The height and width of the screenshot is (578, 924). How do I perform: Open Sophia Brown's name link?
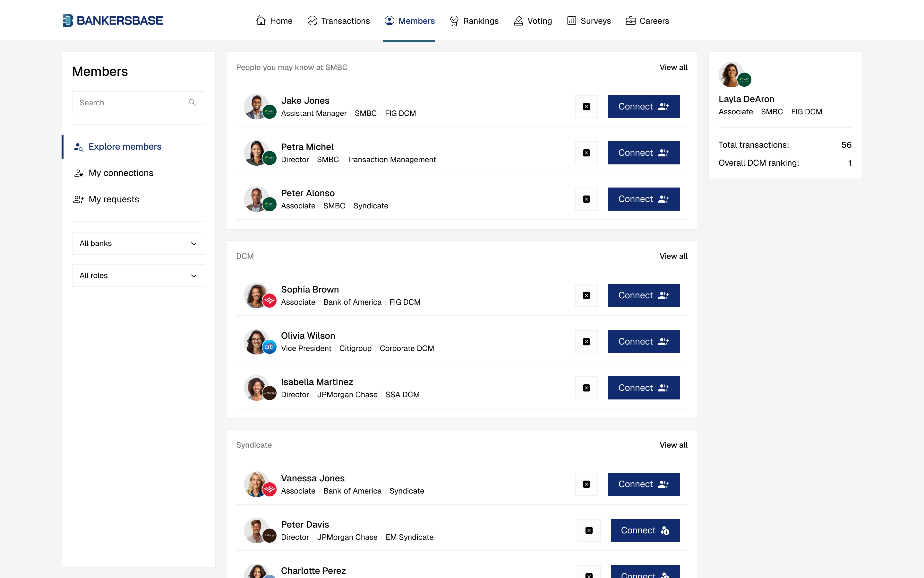tap(310, 289)
